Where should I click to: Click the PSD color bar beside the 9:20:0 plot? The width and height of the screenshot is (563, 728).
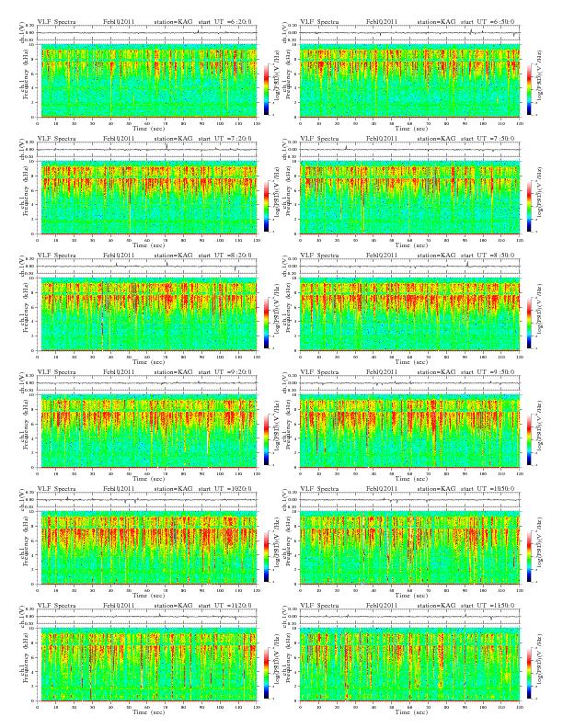click(266, 439)
